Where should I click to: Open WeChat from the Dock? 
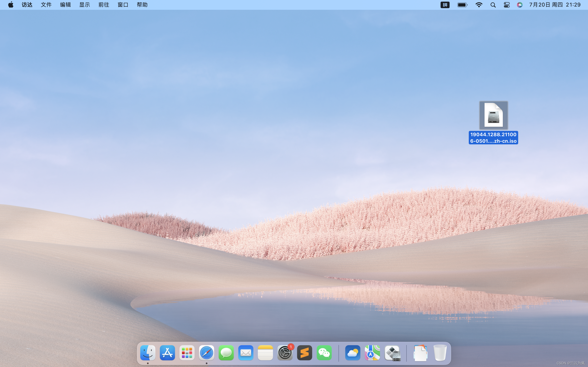click(324, 353)
